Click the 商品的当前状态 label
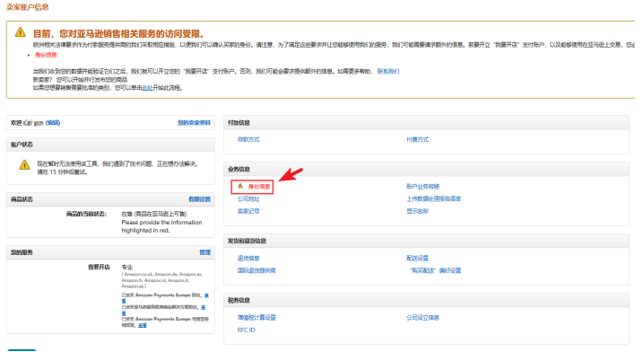The width and height of the screenshot is (644, 352). [86, 214]
